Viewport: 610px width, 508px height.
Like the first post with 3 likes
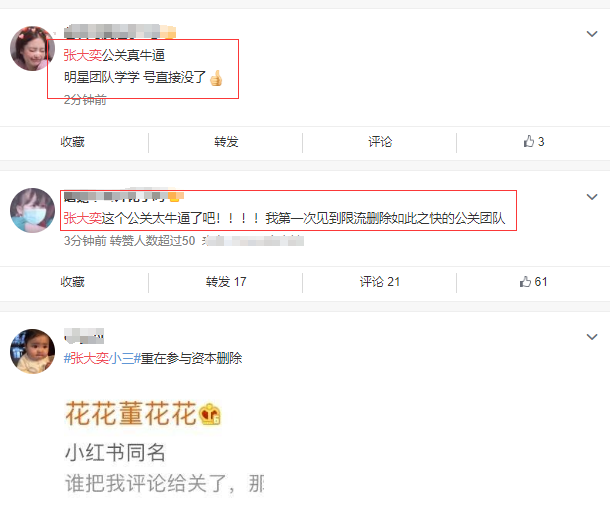pyautogui.click(x=533, y=142)
